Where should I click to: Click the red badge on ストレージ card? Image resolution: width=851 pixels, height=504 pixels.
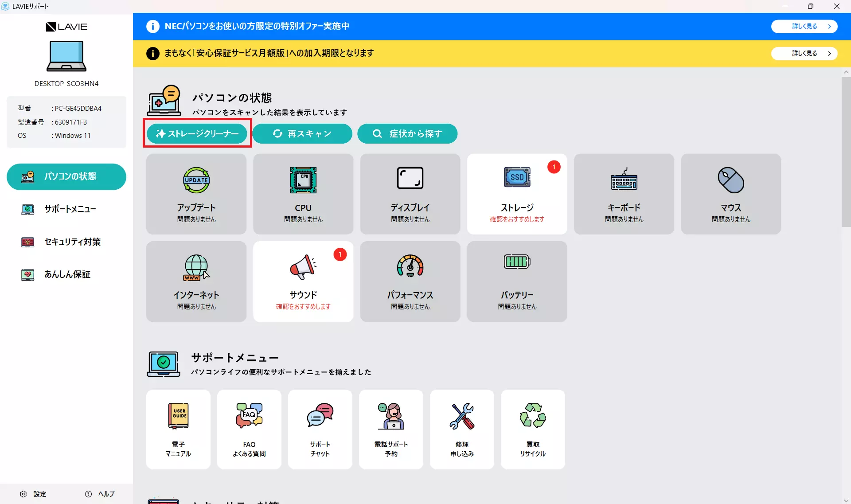tap(554, 167)
